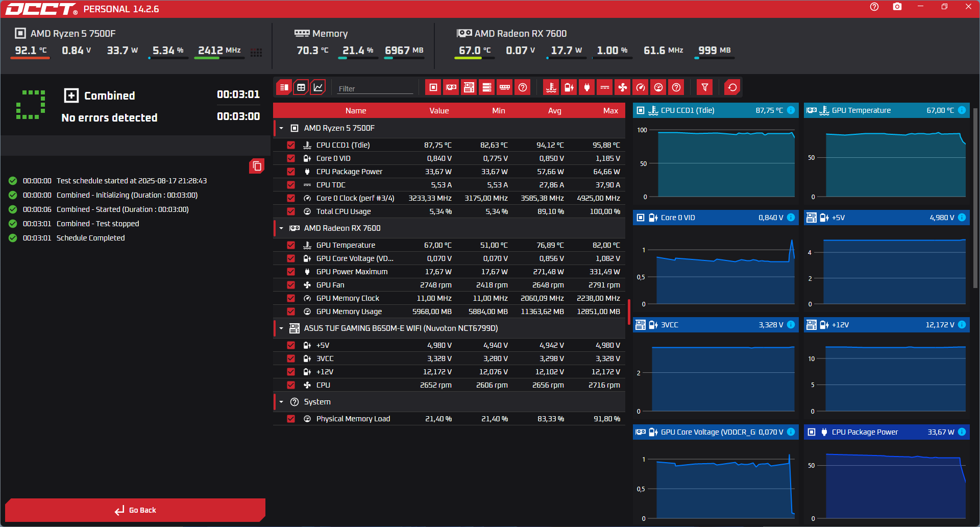This screenshot has height=527, width=980.
Task: Uncheck the CPU Package Power checkbox
Action: click(291, 172)
